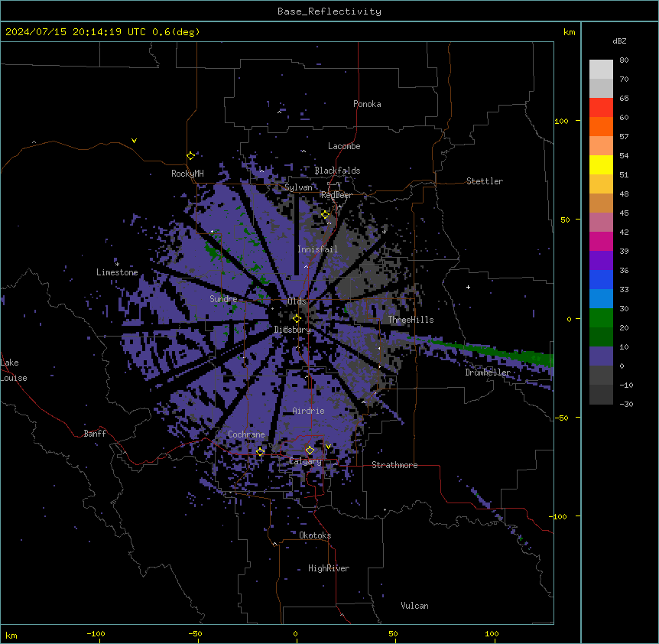Select the bright yellow 51-54 dBZ swatch
Image resolution: width=659 pixels, height=644 pixels.
pos(601,164)
